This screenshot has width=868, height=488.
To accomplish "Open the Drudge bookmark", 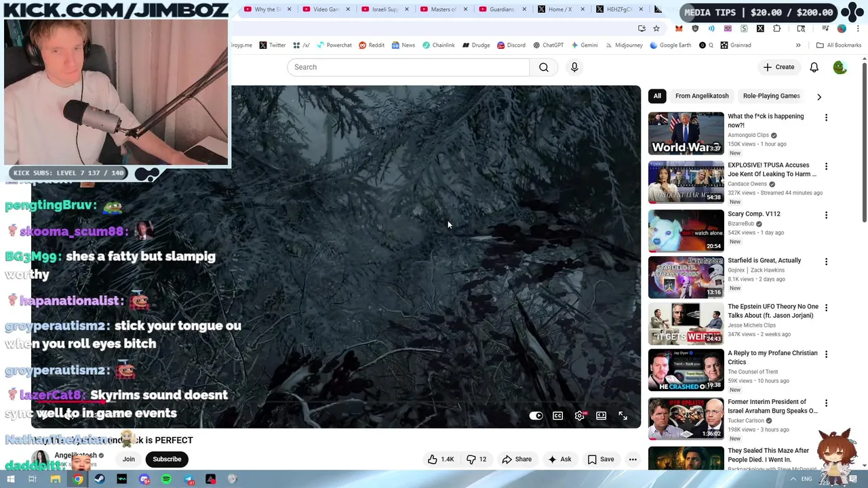I will click(x=476, y=45).
